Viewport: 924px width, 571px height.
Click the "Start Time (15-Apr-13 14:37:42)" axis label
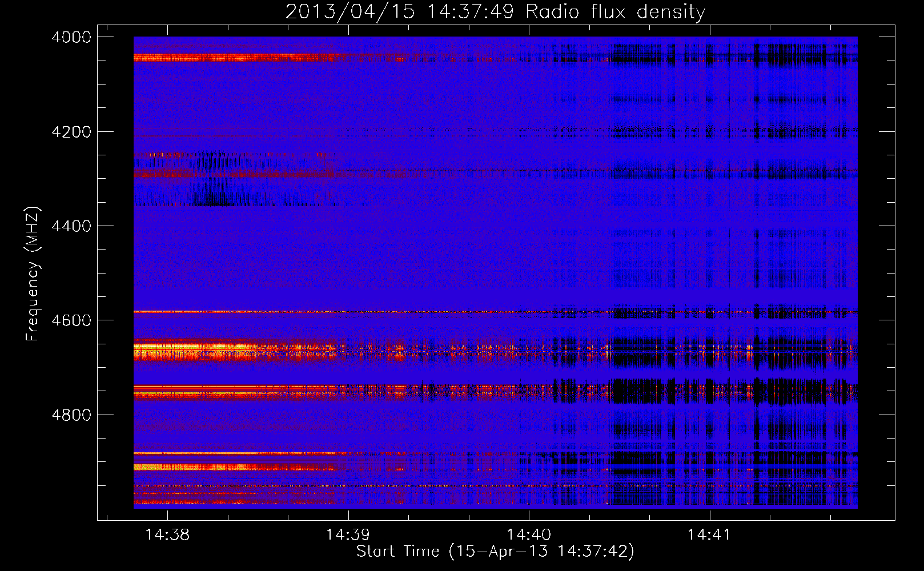tap(495, 552)
